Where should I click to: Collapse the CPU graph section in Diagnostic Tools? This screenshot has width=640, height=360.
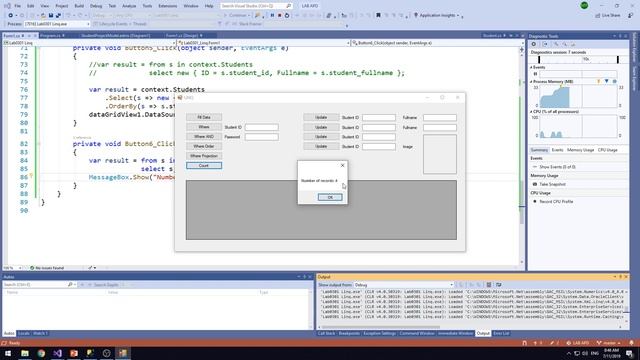pos(531,111)
